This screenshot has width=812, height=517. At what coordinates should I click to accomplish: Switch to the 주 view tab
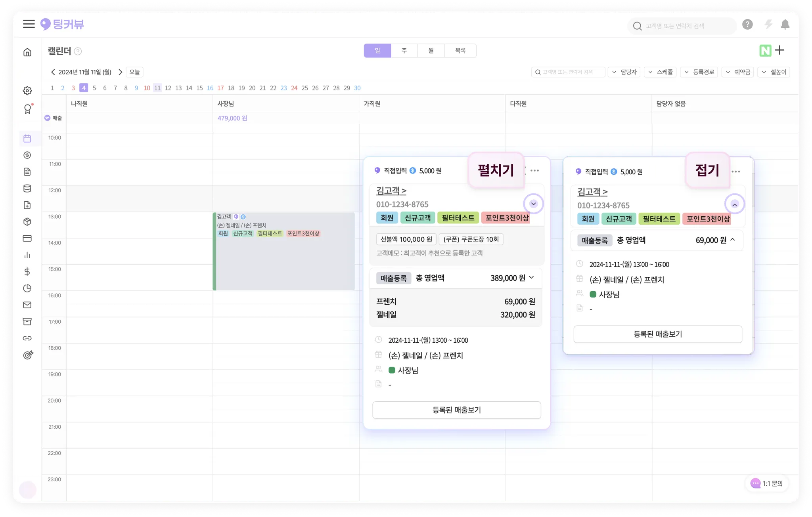tap(404, 51)
